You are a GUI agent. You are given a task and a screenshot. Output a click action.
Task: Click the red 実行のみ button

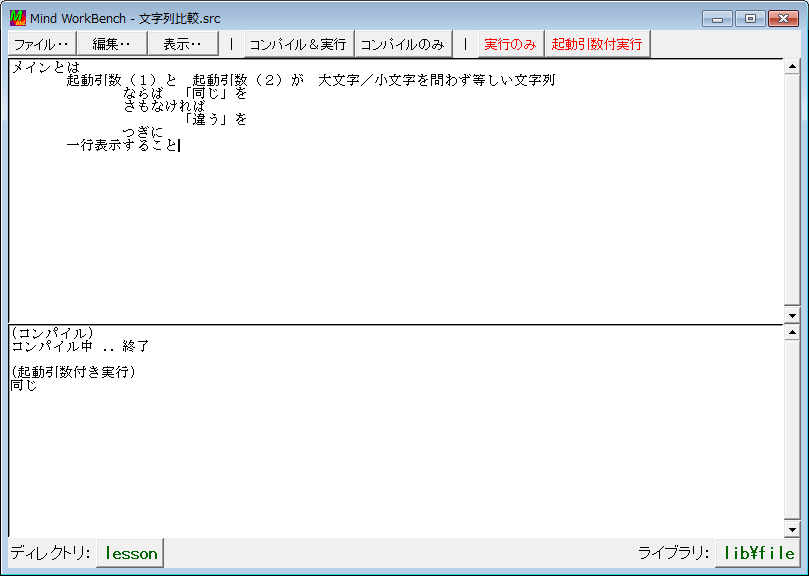click(510, 44)
